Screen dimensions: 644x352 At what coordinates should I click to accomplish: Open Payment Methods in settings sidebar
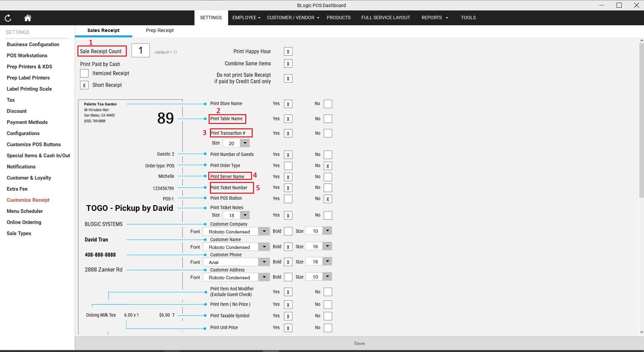point(27,122)
